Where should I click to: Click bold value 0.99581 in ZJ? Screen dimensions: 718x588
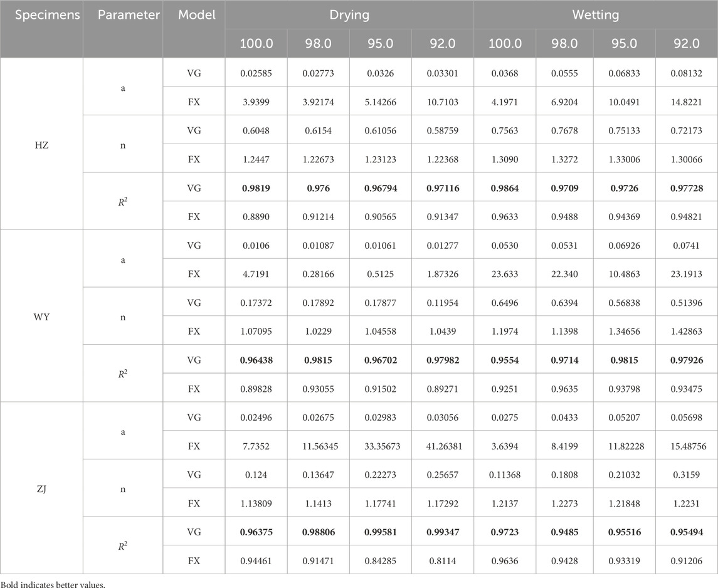379,531
